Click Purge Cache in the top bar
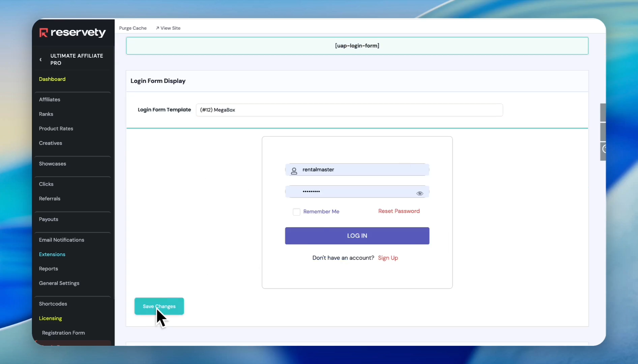This screenshot has height=364, width=638. [x=133, y=28]
